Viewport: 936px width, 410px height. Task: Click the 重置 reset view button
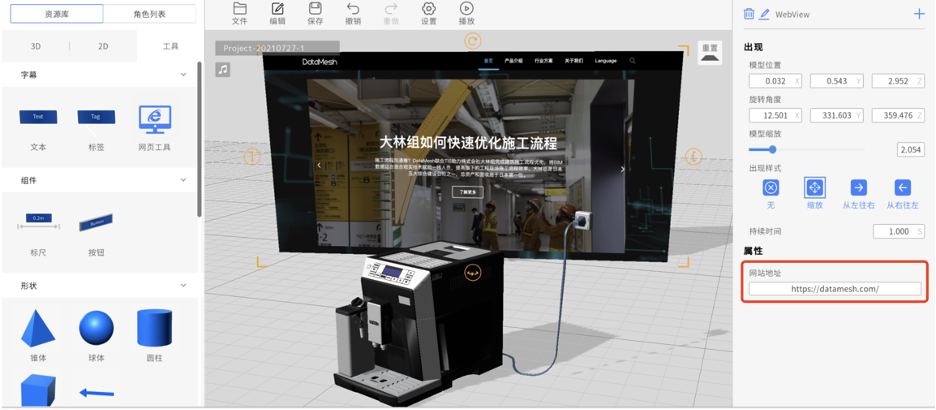click(710, 53)
